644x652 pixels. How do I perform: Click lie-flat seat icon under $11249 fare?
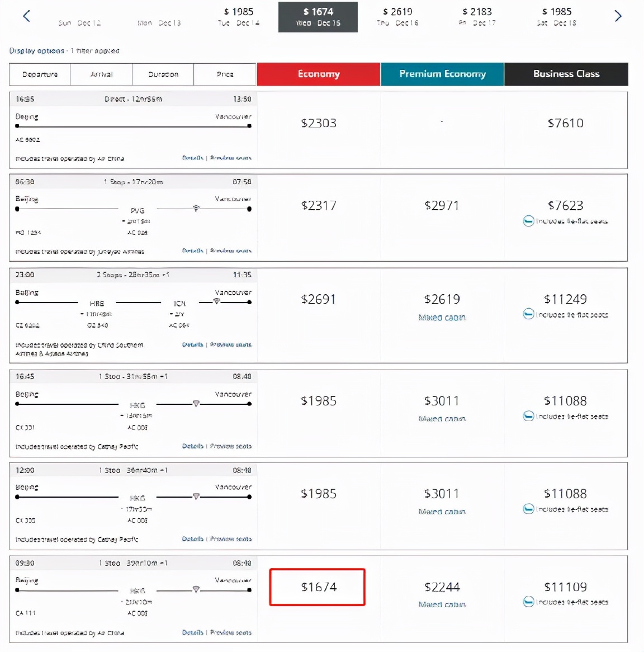(528, 314)
